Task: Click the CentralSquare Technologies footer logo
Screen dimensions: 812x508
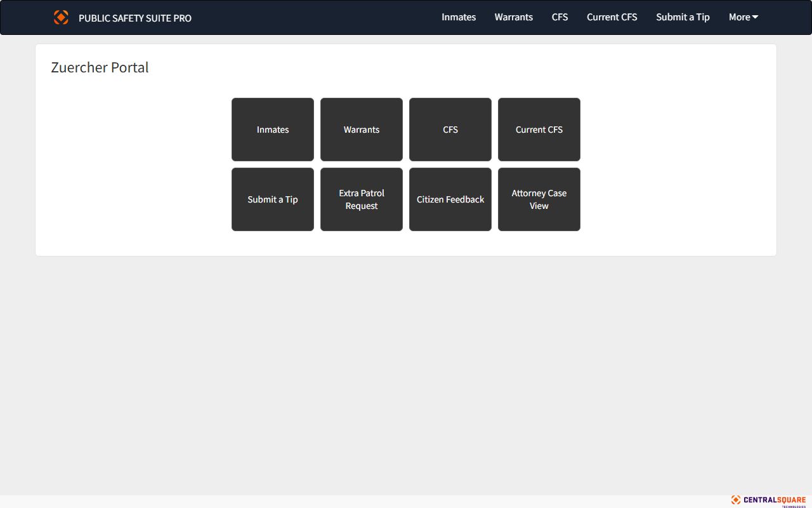Action: click(768, 500)
